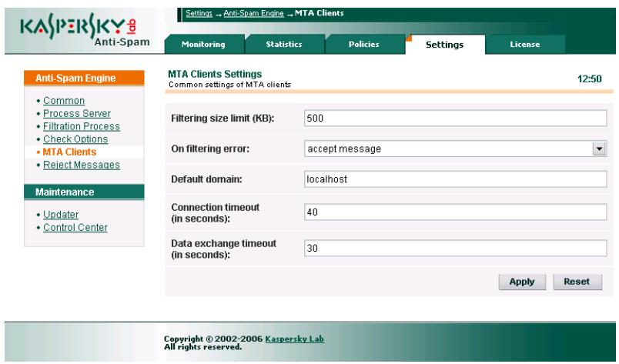Click the Default domain input field
Screen dimensions: 619x364
click(455, 179)
